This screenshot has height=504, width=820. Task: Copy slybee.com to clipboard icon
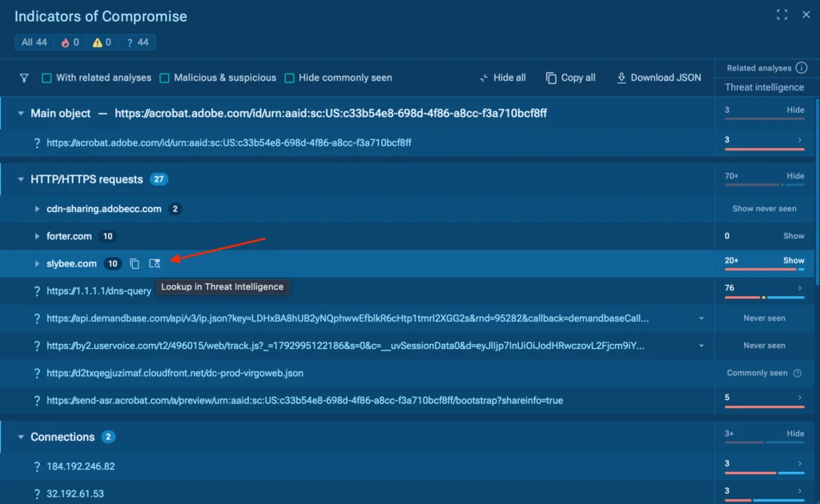[135, 264]
